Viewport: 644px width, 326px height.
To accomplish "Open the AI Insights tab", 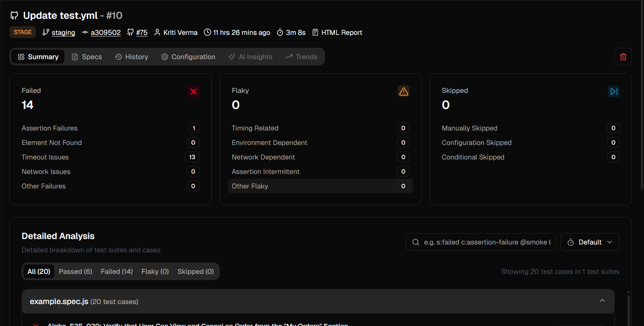I will tap(250, 57).
